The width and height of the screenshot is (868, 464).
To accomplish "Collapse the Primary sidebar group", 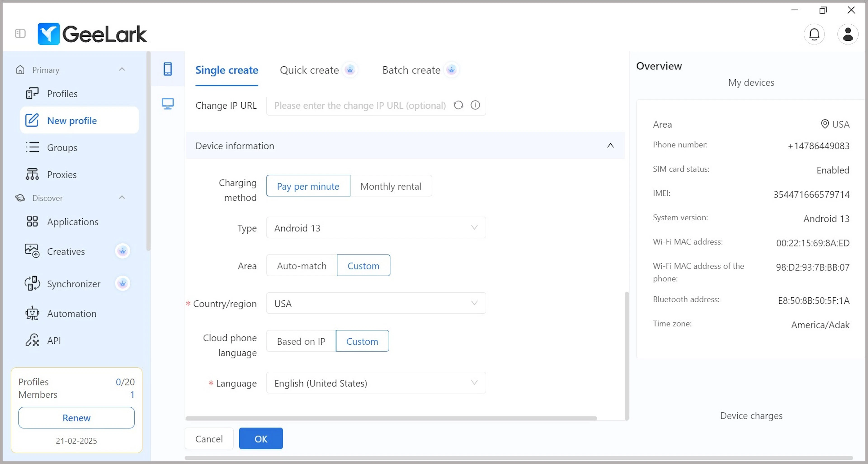I will 122,69.
